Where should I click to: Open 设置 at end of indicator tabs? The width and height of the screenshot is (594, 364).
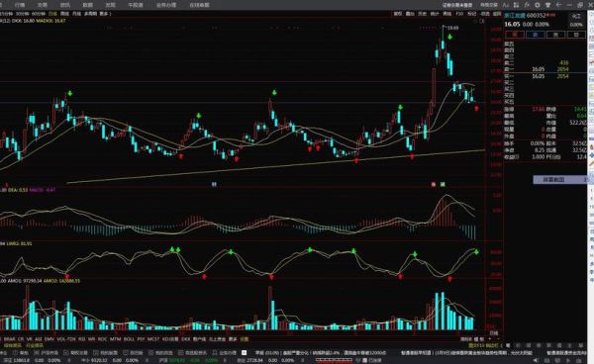point(245,339)
